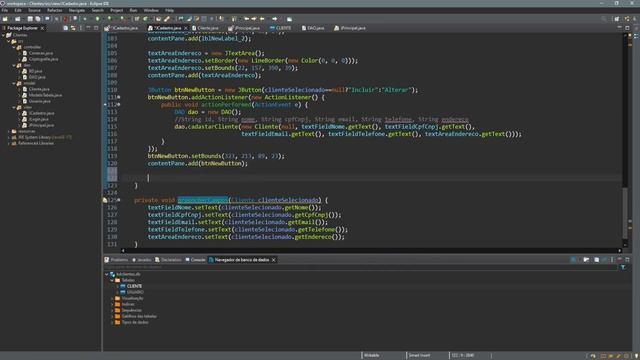Switch to the DAO.java editor tab
This screenshot has height=360, width=640.
[x=313, y=28]
